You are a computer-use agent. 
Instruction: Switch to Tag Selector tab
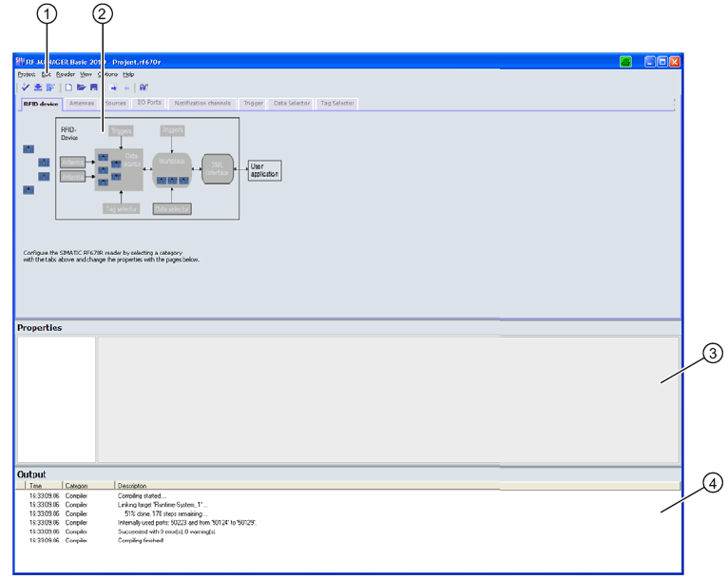337,103
